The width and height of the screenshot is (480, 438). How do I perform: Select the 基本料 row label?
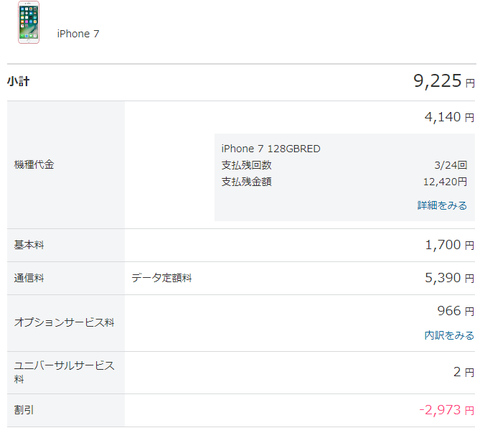tap(29, 245)
